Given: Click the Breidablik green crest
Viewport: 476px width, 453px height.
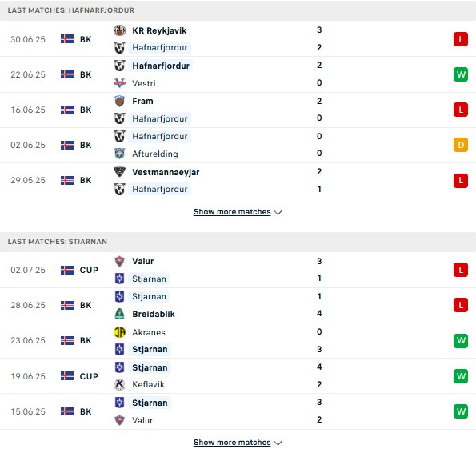Looking at the screenshot, I should (119, 314).
